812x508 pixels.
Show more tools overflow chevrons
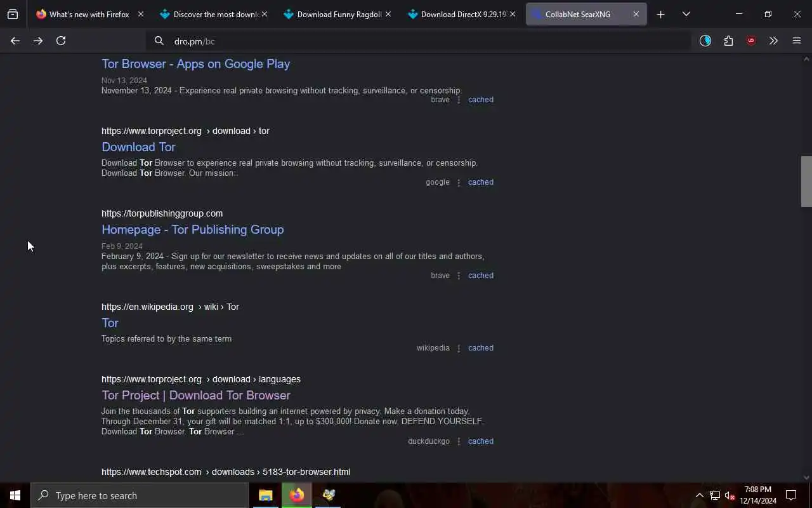click(x=773, y=41)
